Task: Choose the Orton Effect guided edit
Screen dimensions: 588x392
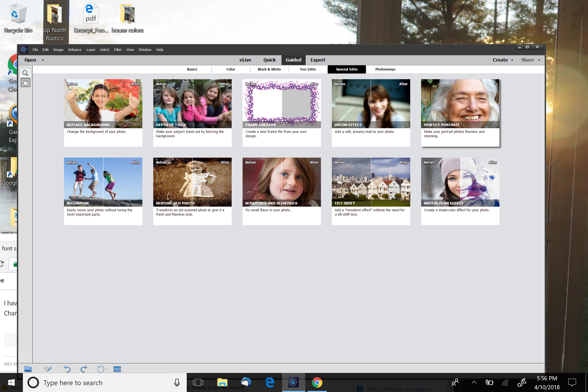Action: 371,113
